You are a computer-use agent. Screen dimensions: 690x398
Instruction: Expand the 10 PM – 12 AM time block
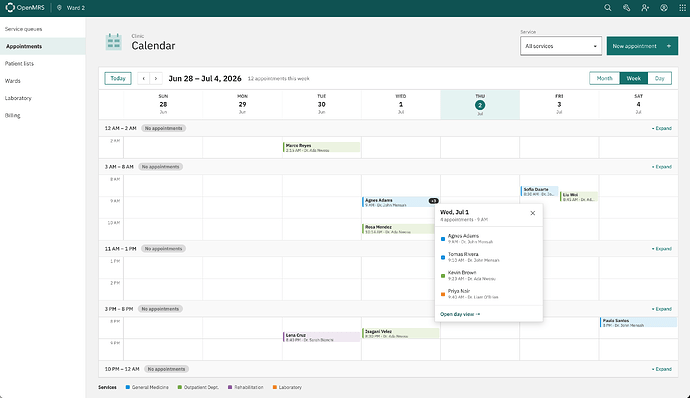[x=661, y=369]
